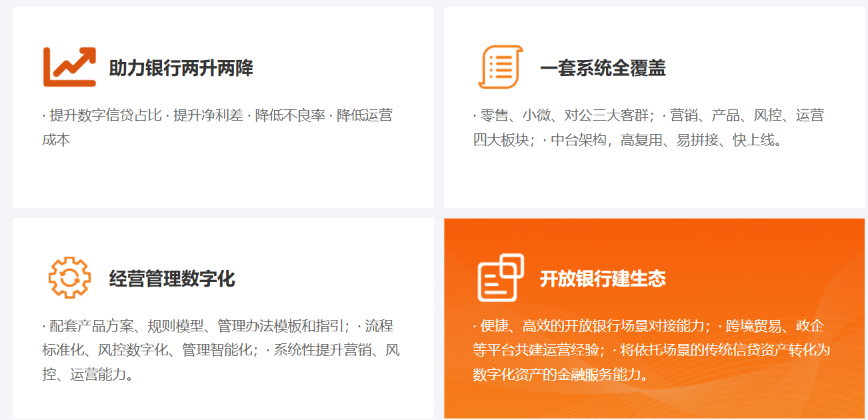Click the orange scroll list icon

(500, 67)
